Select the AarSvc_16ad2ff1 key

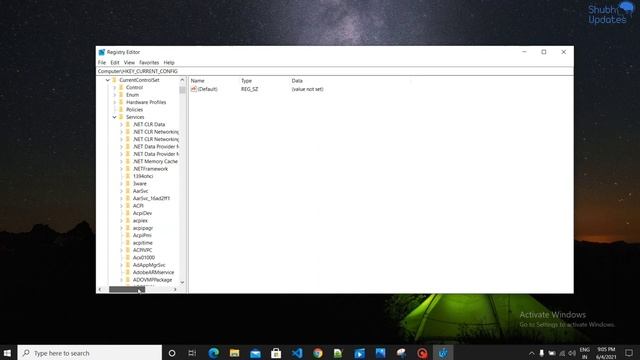[x=151, y=198]
